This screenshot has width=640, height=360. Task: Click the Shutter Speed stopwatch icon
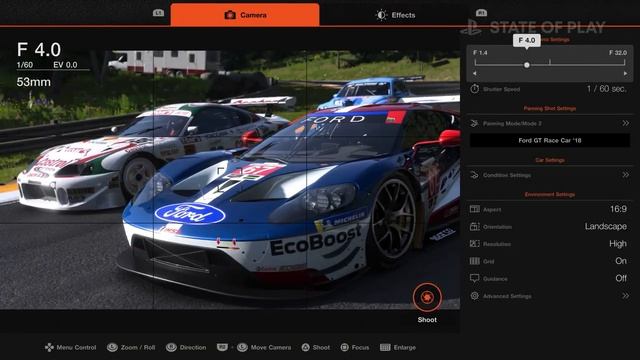click(475, 89)
